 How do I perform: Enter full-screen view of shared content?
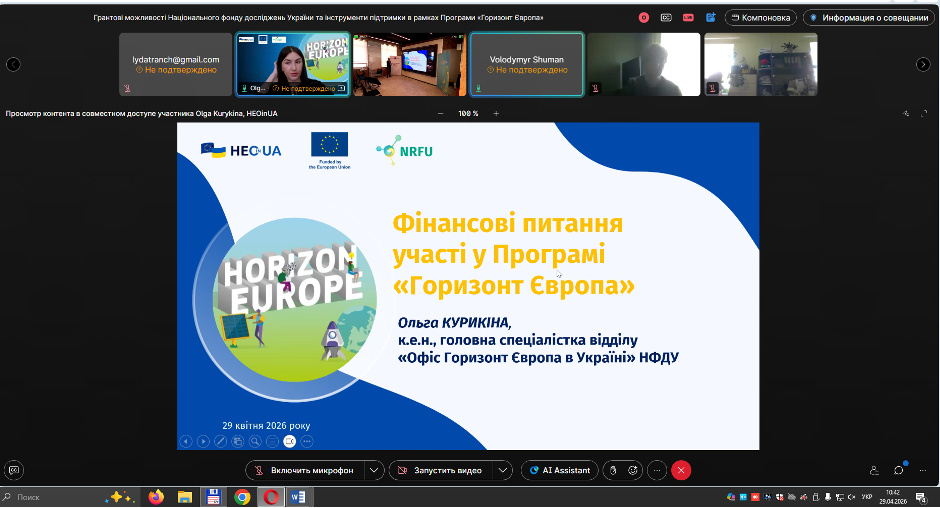click(x=927, y=113)
